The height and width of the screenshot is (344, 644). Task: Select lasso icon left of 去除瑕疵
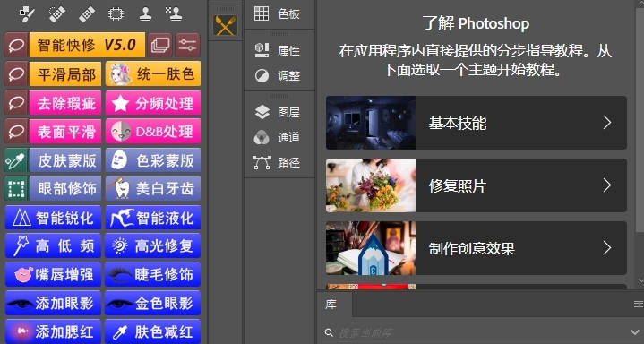click(16, 103)
